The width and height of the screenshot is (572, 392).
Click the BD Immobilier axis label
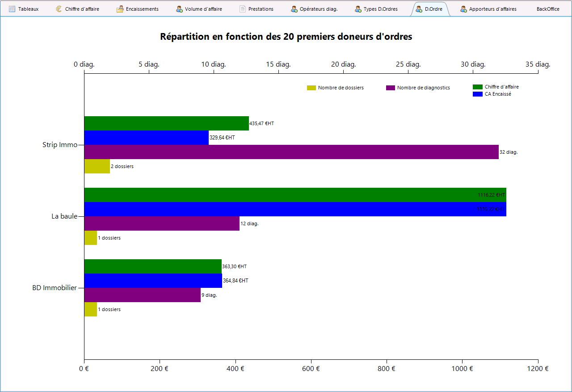coord(55,288)
